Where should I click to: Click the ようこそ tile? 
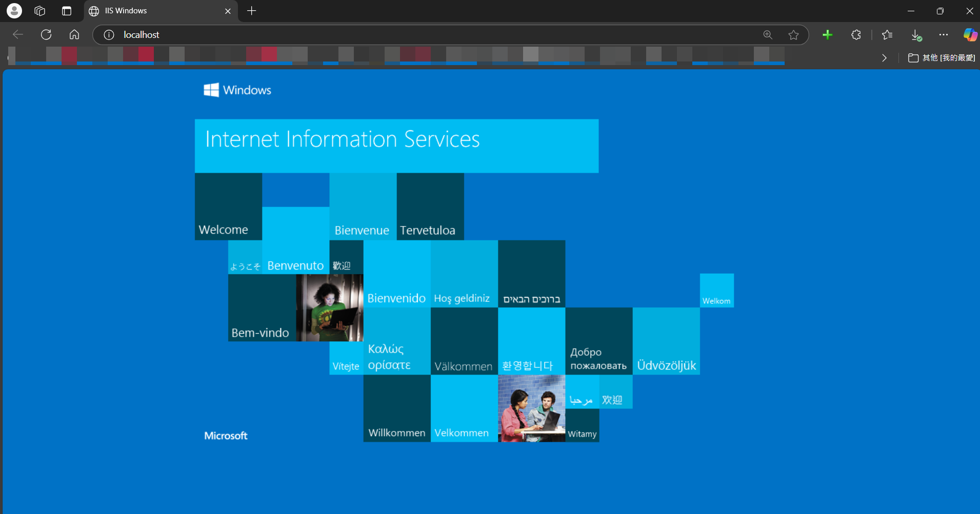(245, 257)
